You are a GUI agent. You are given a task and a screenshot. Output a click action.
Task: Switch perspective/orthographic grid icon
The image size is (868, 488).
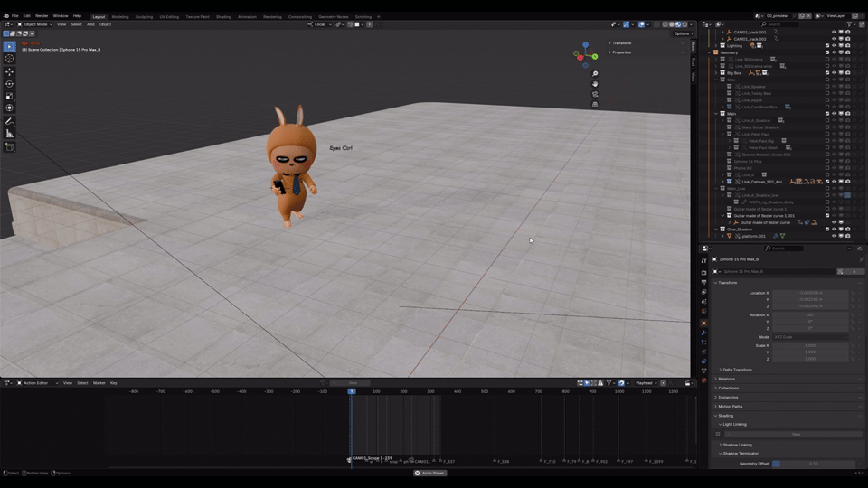pos(595,104)
